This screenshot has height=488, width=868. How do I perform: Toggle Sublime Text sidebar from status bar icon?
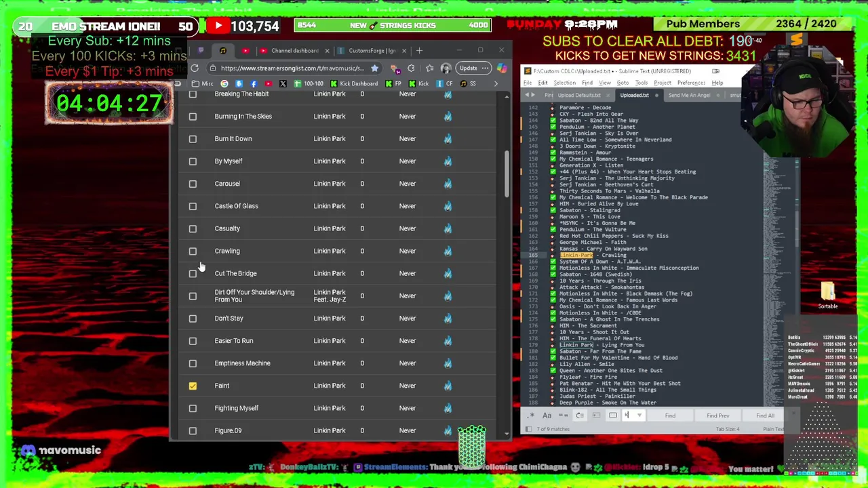(x=528, y=429)
